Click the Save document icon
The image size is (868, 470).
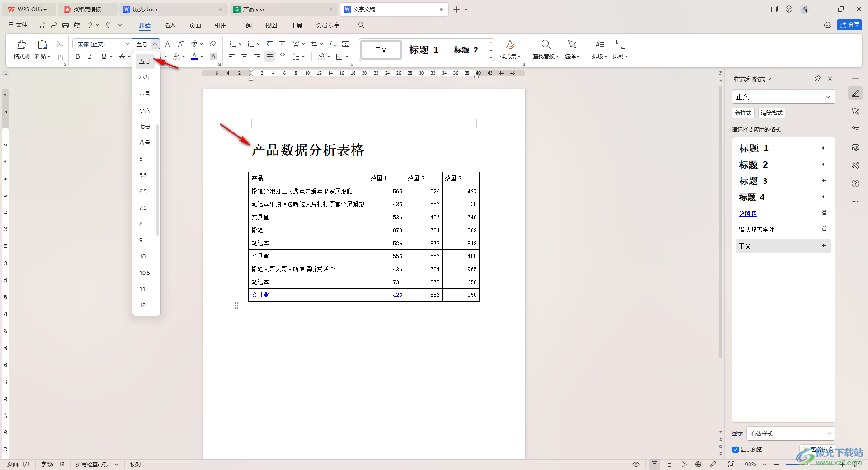click(42, 25)
